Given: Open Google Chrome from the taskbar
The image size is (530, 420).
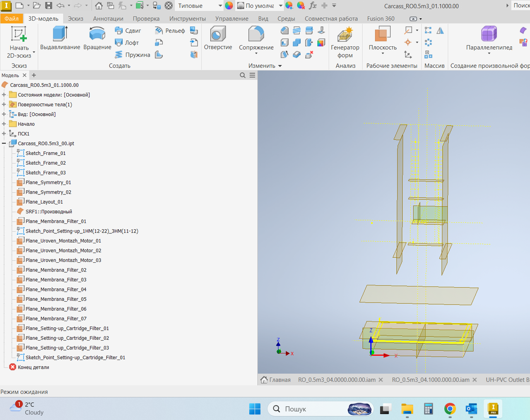Looking at the screenshot, I should click(x=450, y=409).
